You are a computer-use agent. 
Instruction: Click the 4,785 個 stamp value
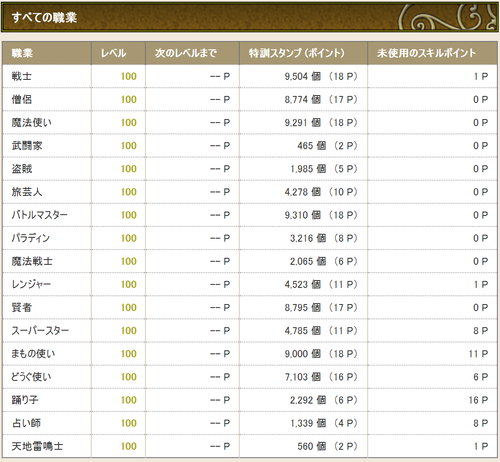303,330
